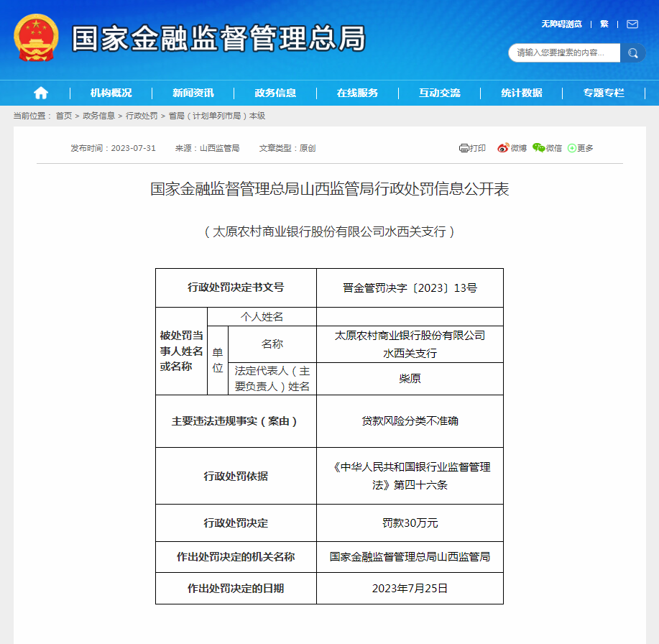Click 行政处罚 in the breadcrumb
Image resolution: width=659 pixels, height=644 pixels.
142,116
